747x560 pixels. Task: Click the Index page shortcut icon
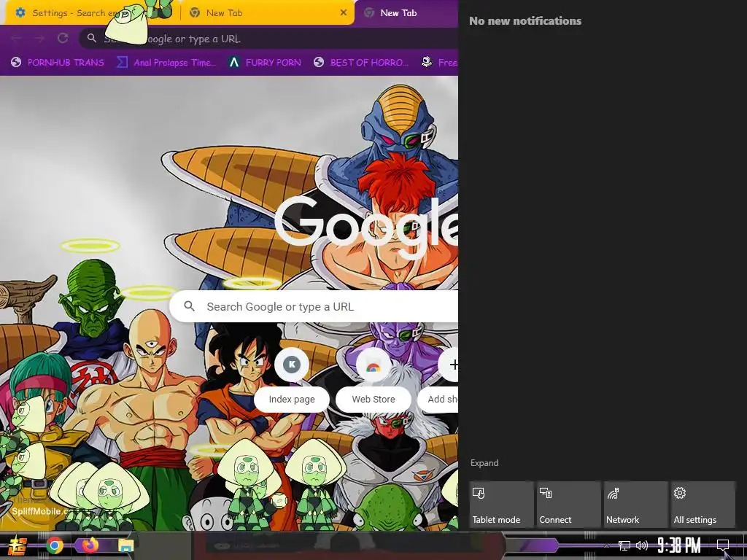(292, 365)
